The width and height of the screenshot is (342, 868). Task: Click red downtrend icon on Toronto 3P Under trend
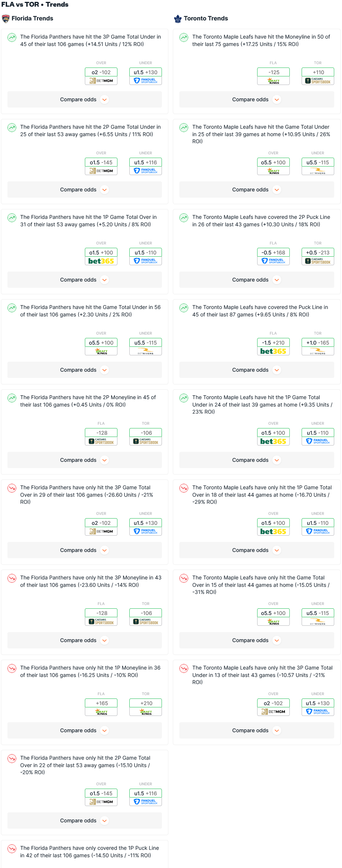click(x=184, y=668)
